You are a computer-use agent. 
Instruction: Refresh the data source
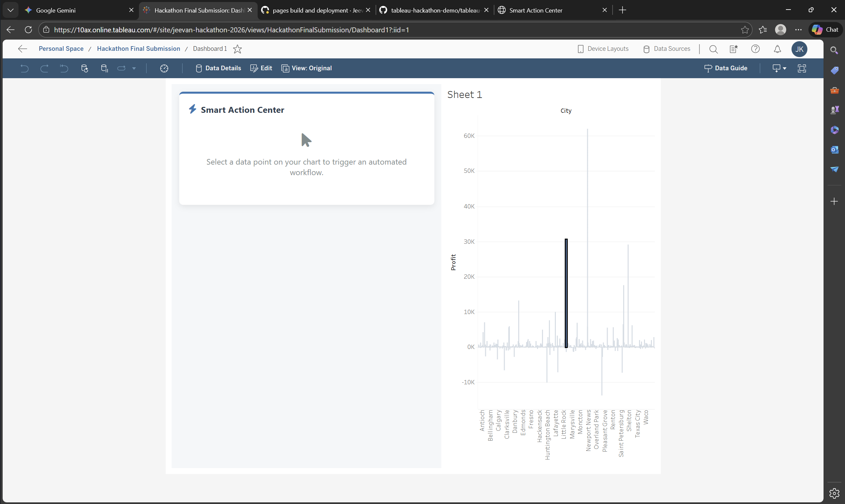84,68
